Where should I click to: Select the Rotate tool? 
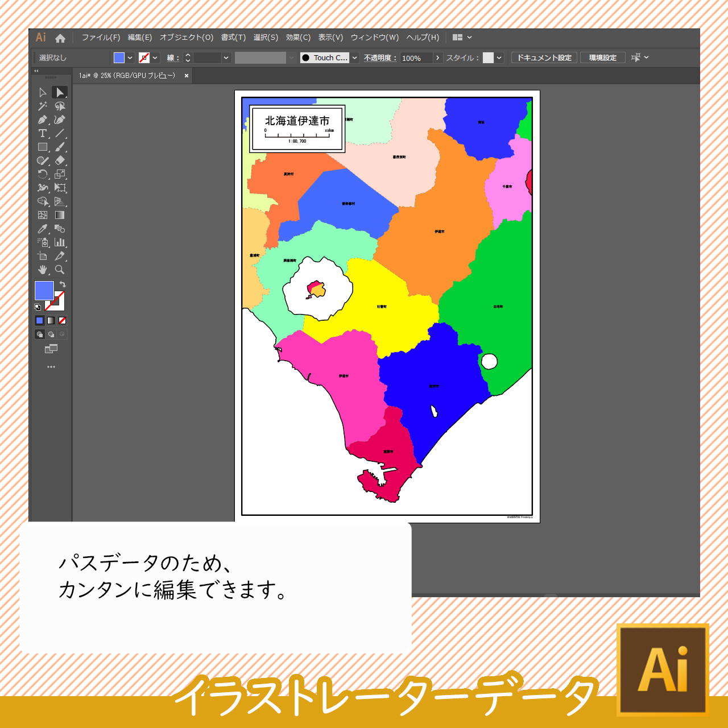[x=43, y=174]
